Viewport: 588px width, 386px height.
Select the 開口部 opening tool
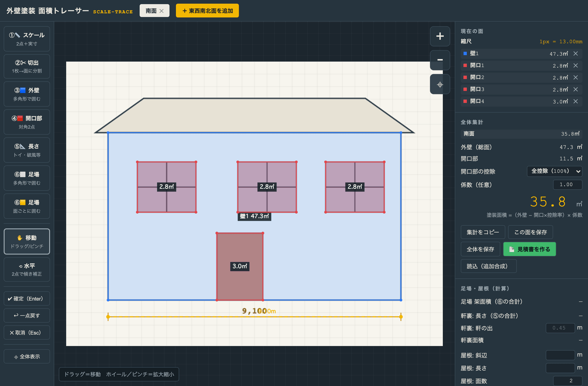pyautogui.click(x=27, y=122)
